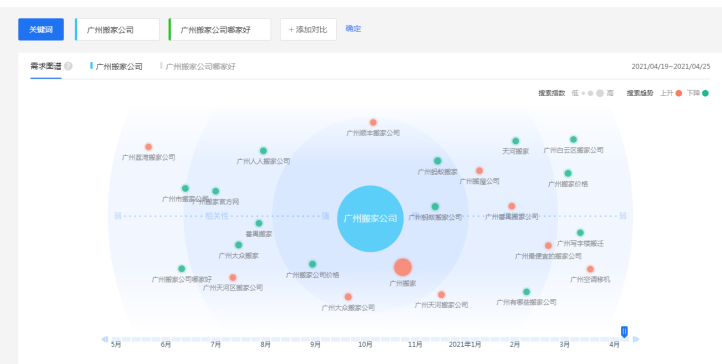Jump timeline to 9月
722x364 pixels.
click(x=315, y=345)
